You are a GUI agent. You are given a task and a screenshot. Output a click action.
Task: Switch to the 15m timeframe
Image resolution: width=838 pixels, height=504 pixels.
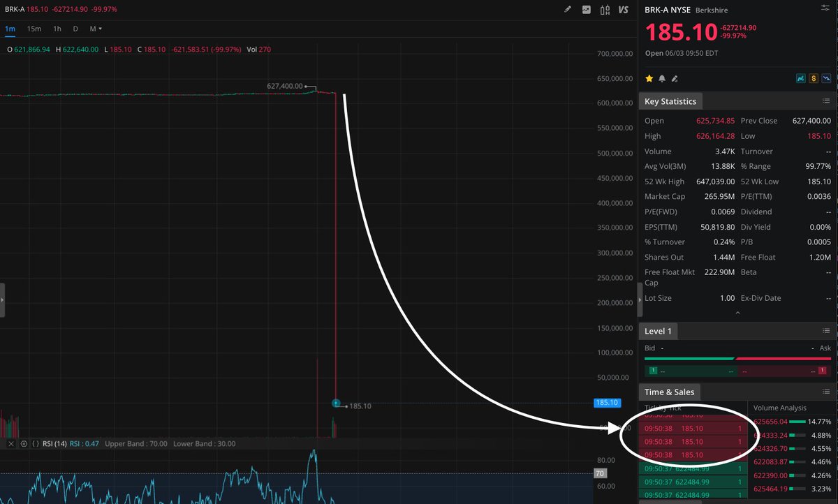click(x=34, y=29)
